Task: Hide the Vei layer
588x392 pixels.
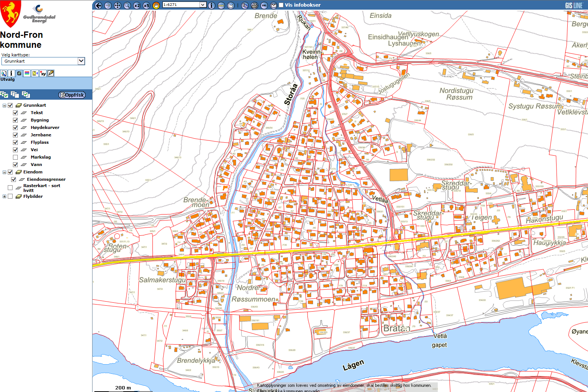Action: [15, 150]
